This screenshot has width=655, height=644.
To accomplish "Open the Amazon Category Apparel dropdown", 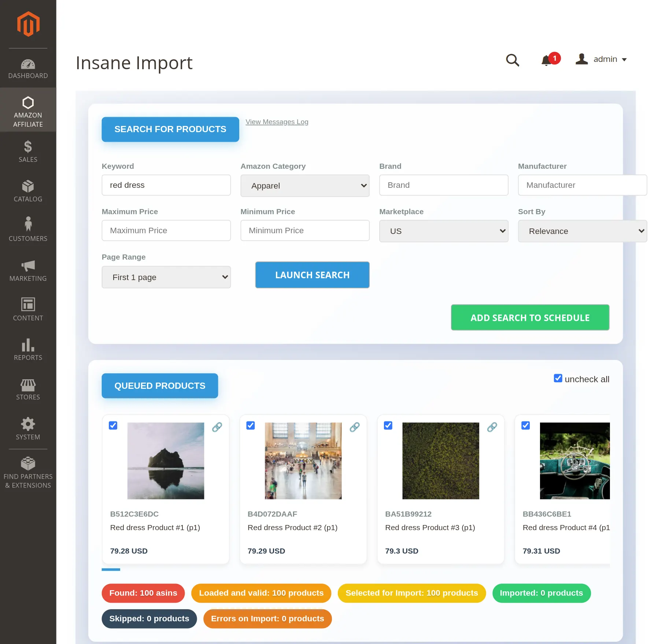I will [305, 186].
